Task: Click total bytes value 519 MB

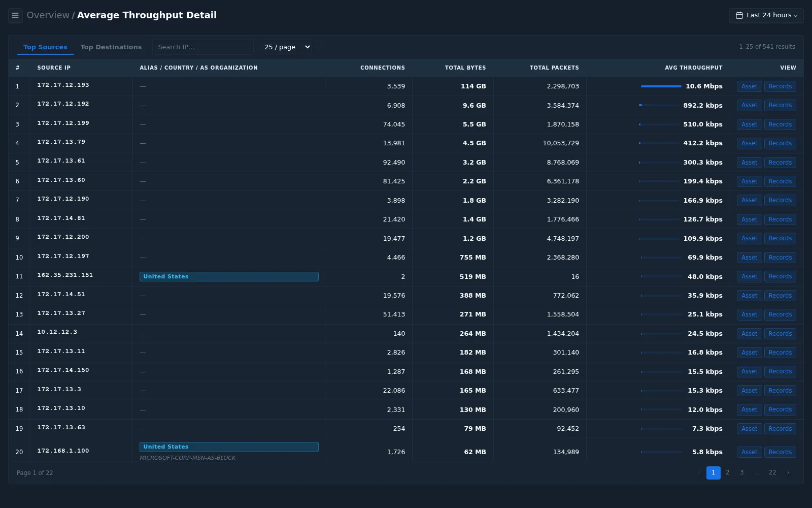Action: [x=472, y=276]
